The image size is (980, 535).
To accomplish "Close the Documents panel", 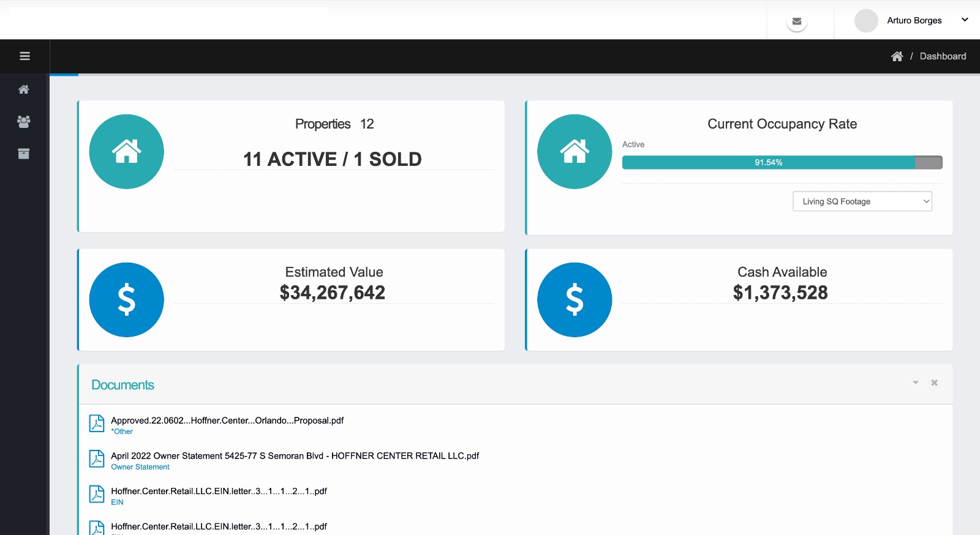I will point(934,383).
